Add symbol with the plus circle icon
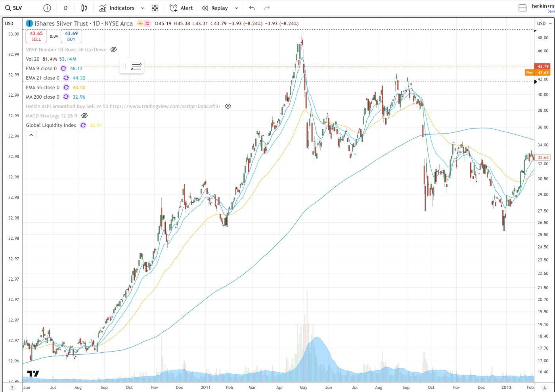The width and height of the screenshot is (555, 392). [47, 8]
